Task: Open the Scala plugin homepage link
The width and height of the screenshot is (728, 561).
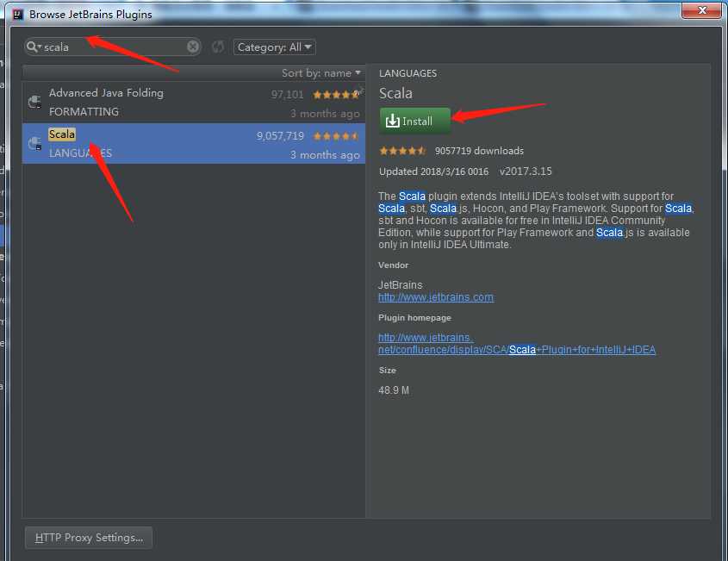Action: tap(517, 344)
